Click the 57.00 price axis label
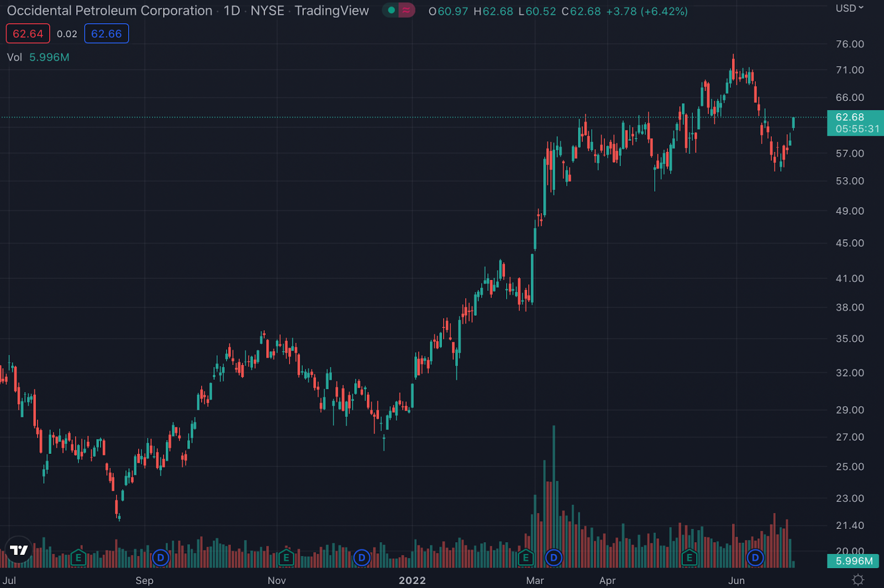 click(x=850, y=153)
